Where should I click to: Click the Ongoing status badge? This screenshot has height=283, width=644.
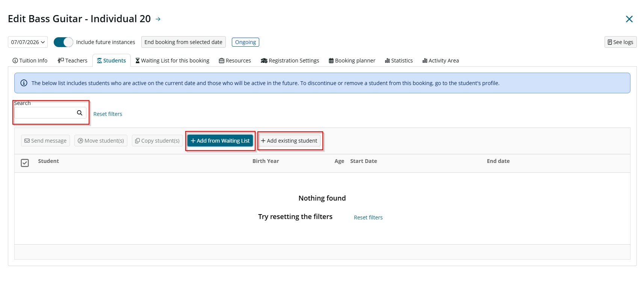(x=245, y=42)
